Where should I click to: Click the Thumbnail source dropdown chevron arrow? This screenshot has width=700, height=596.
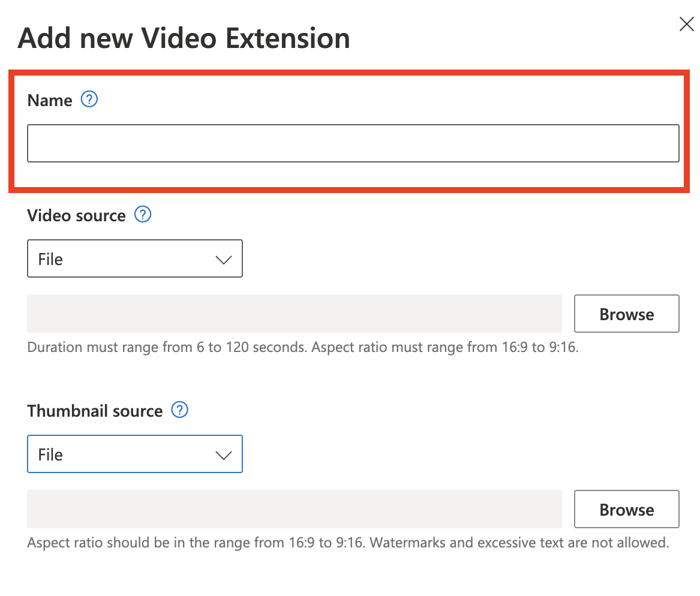223,455
